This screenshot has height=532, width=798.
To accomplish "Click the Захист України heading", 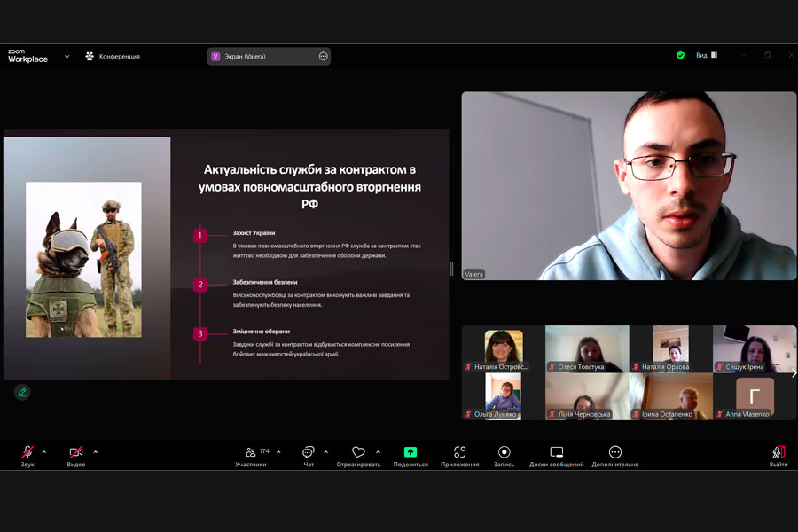I will (254, 232).
